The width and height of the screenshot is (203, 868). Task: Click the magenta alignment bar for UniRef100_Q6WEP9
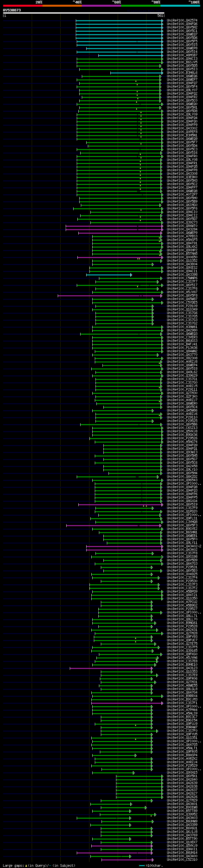click(x=120, y=233)
